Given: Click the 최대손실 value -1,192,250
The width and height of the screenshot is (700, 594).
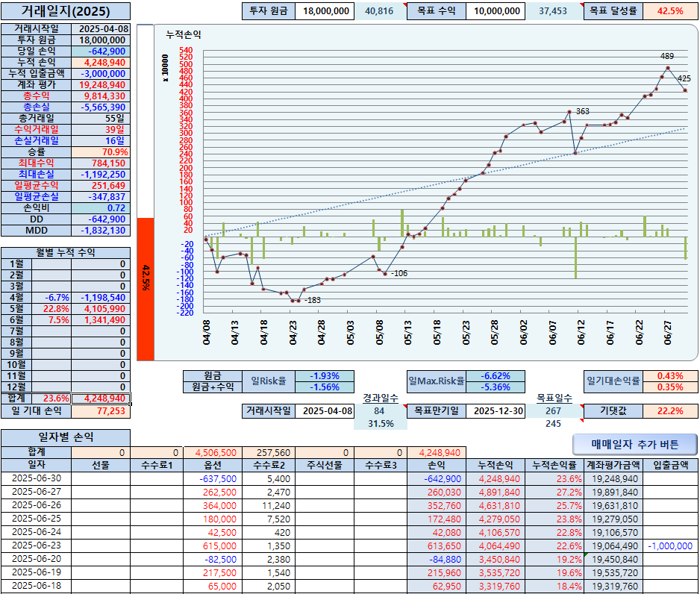Looking at the screenshot, I should click(101, 175).
